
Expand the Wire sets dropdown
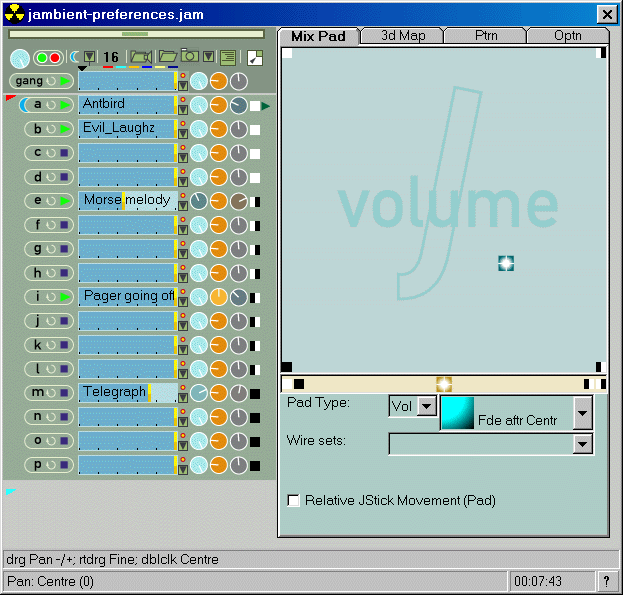pyautogui.click(x=582, y=444)
